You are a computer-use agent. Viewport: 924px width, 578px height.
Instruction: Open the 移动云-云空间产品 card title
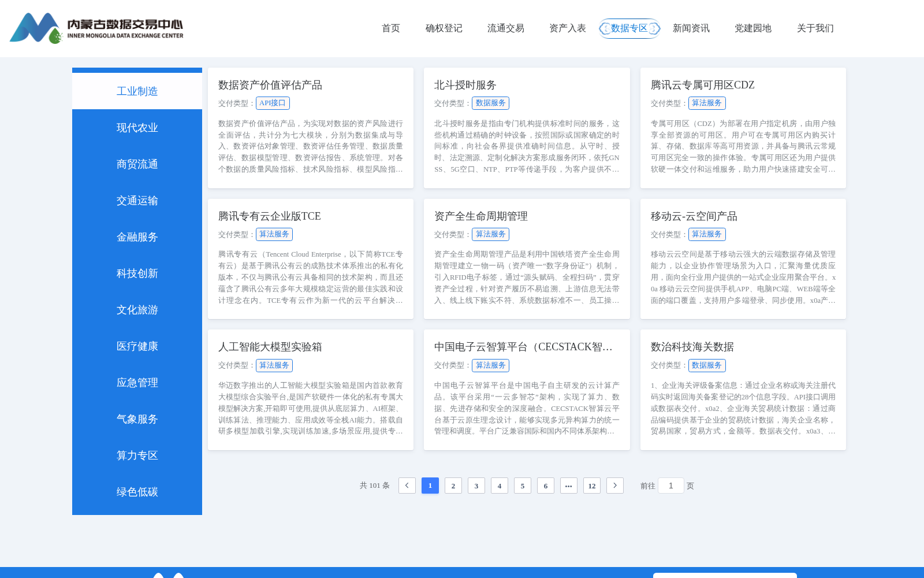tap(694, 216)
